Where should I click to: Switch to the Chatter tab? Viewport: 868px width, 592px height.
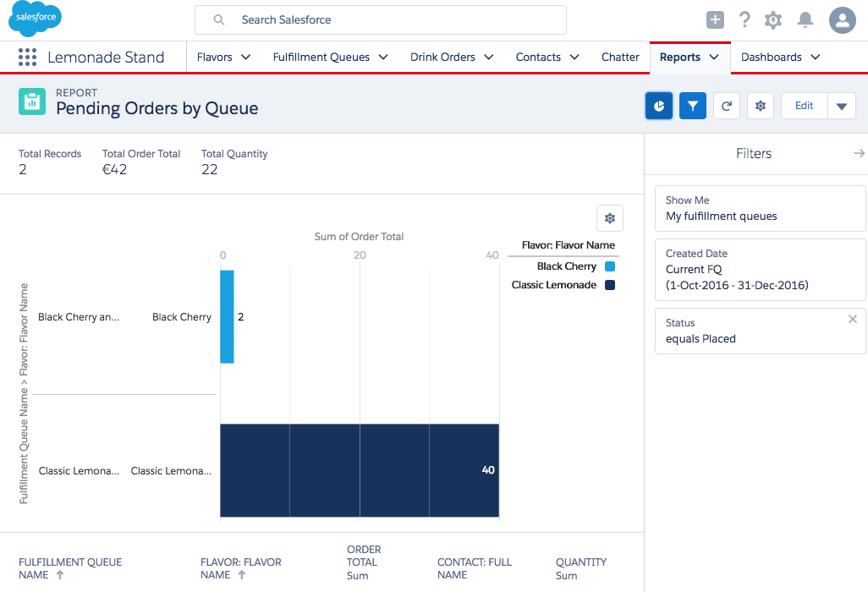click(x=620, y=58)
